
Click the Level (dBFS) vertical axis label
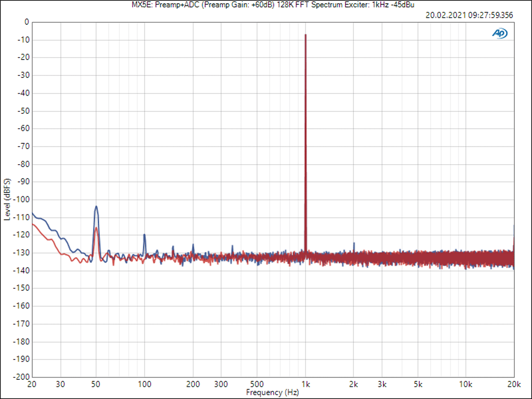click(7, 199)
